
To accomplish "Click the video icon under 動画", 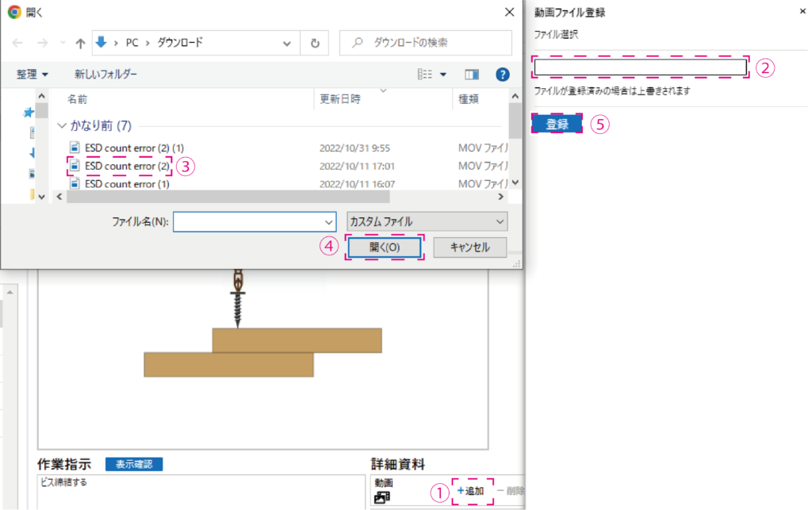I will tap(382, 497).
